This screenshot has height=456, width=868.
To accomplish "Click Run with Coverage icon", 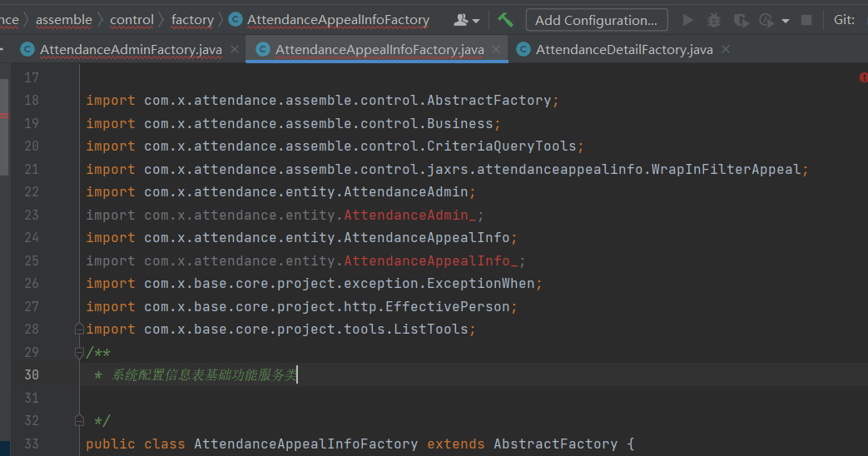I will pos(741,20).
